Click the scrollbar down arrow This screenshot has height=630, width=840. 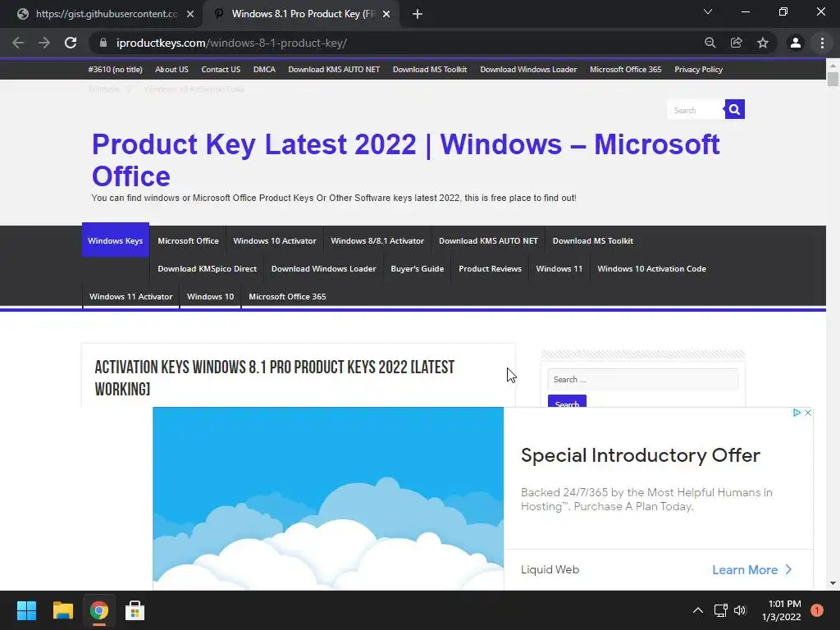pos(833,583)
